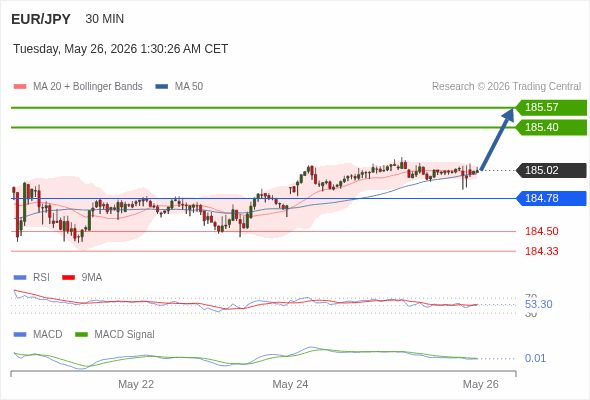Click the blue upward forecast arrow
This screenshot has height=400, width=590.
tap(497, 139)
